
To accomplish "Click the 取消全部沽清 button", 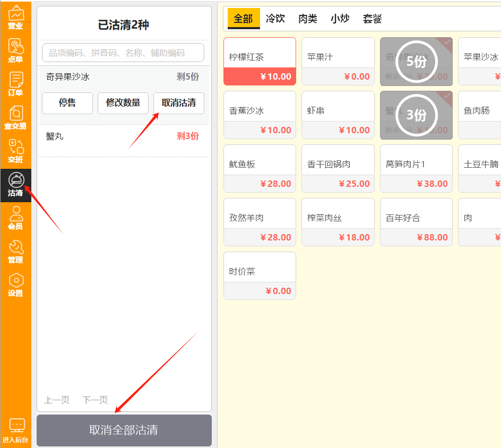I will (124, 430).
